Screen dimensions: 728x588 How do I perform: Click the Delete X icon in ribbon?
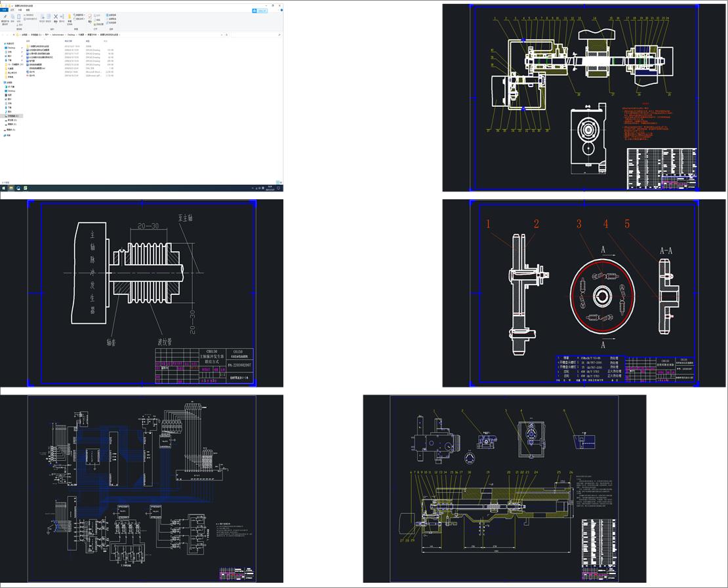[x=56, y=16]
